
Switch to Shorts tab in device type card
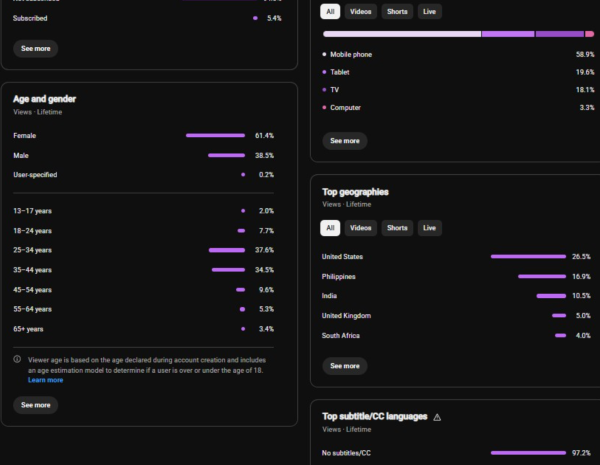pos(397,11)
